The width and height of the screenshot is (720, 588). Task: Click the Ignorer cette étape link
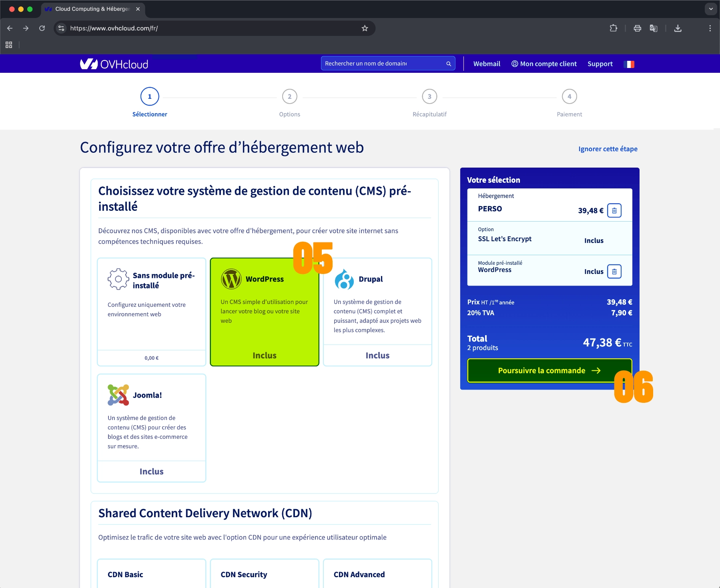[x=608, y=149]
